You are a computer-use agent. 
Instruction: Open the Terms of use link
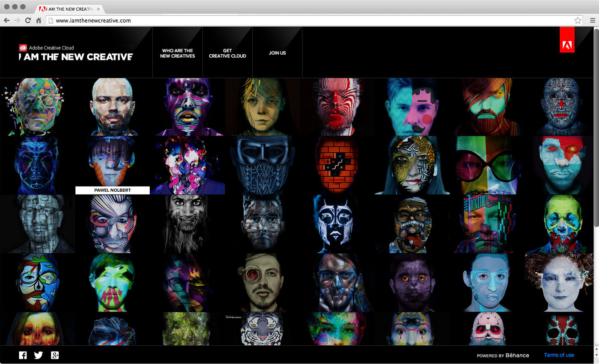pyautogui.click(x=559, y=355)
